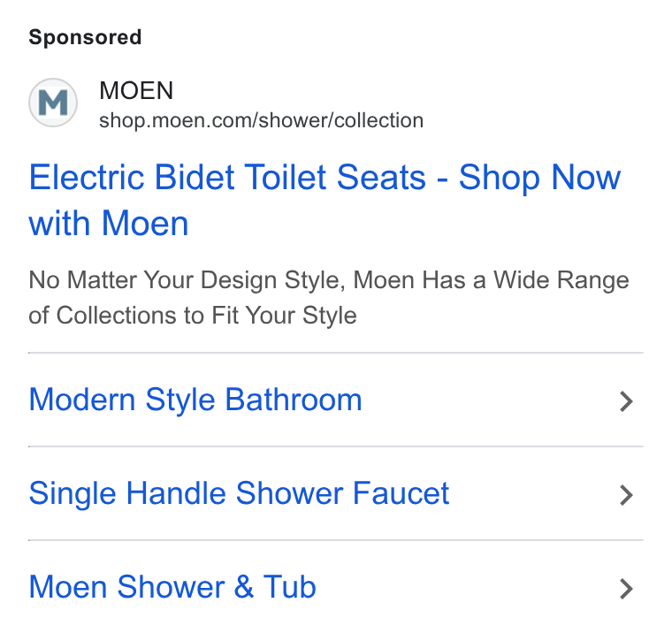
Task: Tap the arrow next to Single Handle Shower Faucet
Action: [x=626, y=495]
